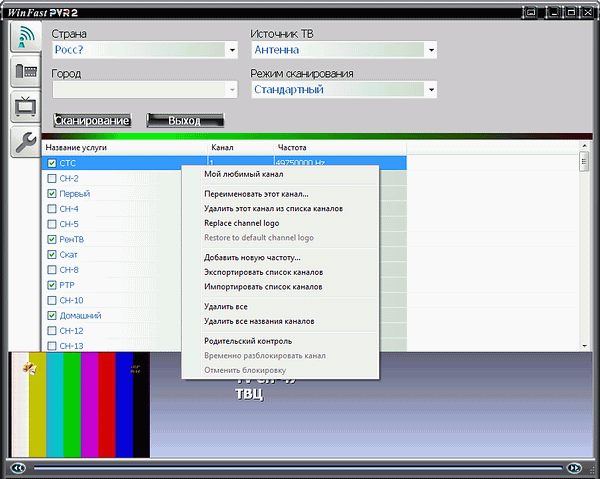Open the device card settings sidebar icon
600x479 pixels.
coord(23,72)
